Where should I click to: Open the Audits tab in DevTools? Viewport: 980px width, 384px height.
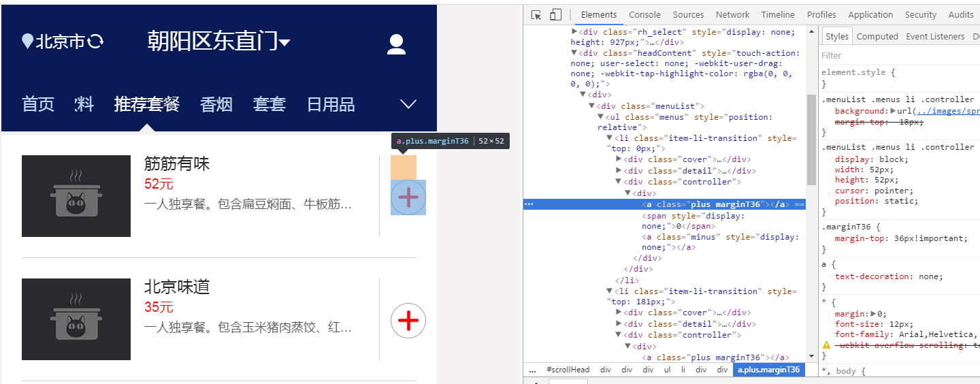pyautogui.click(x=961, y=14)
